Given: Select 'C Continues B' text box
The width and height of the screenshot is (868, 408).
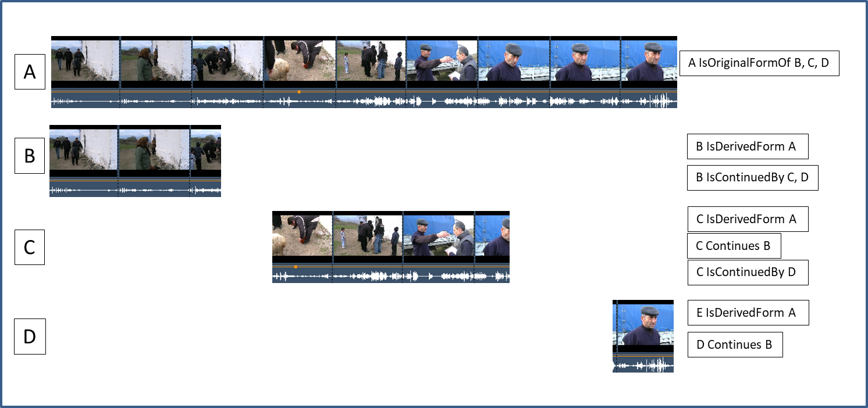Looking at the screenshot, I should tap(734, 246).
